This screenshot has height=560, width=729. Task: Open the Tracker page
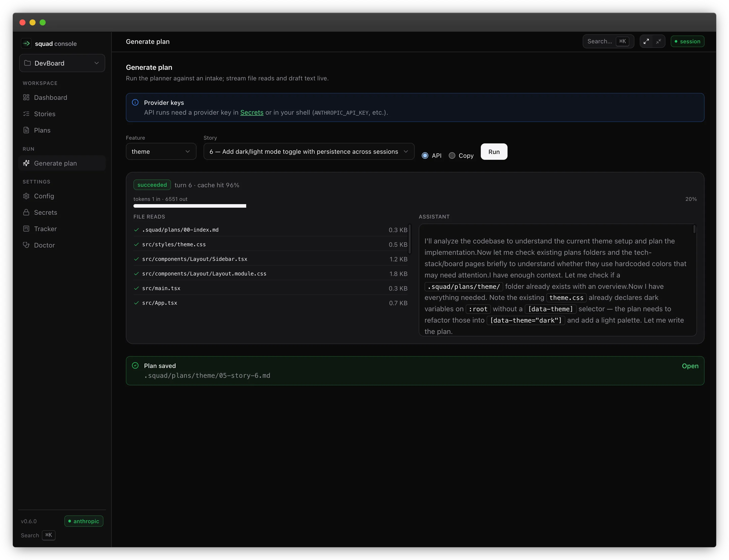click(62, 229)
